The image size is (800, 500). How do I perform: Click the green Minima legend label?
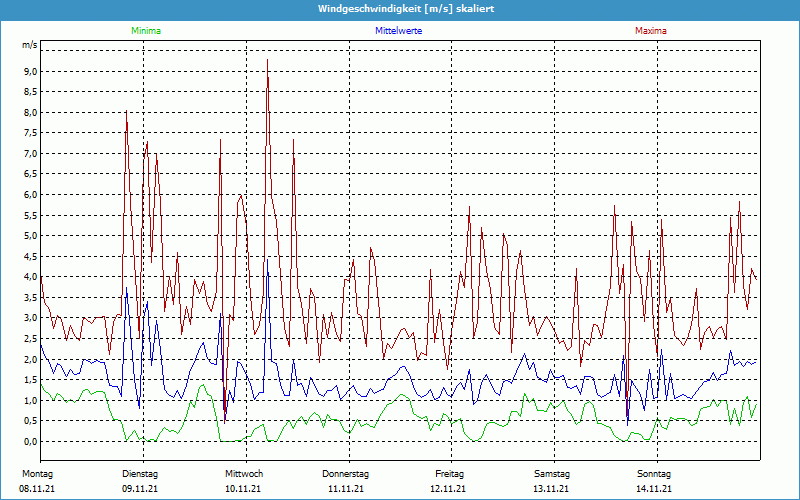146,31
